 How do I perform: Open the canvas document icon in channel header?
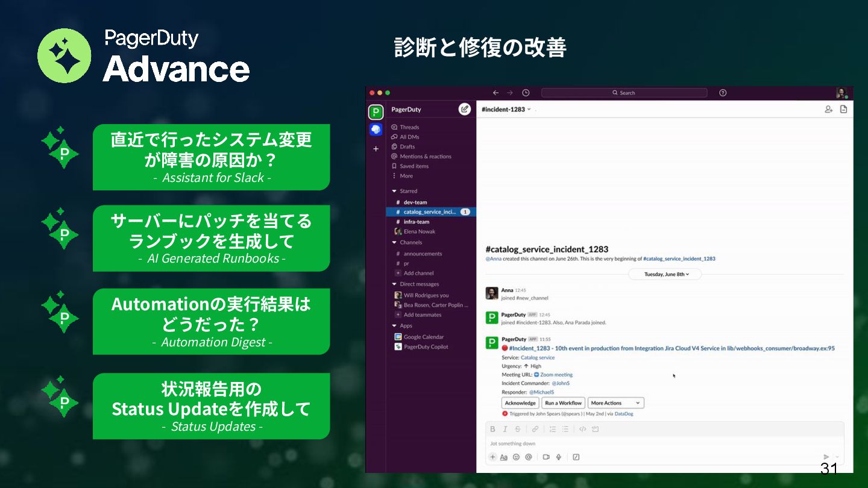point(843,109)
